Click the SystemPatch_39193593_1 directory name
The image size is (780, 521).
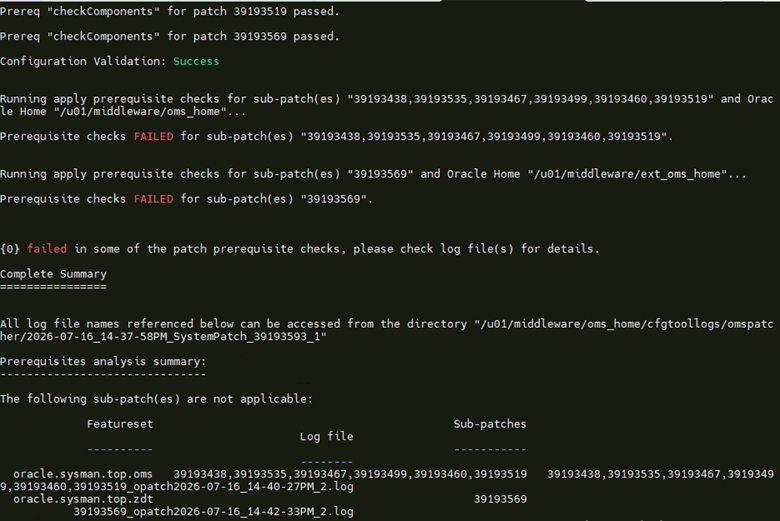(246, 337)
